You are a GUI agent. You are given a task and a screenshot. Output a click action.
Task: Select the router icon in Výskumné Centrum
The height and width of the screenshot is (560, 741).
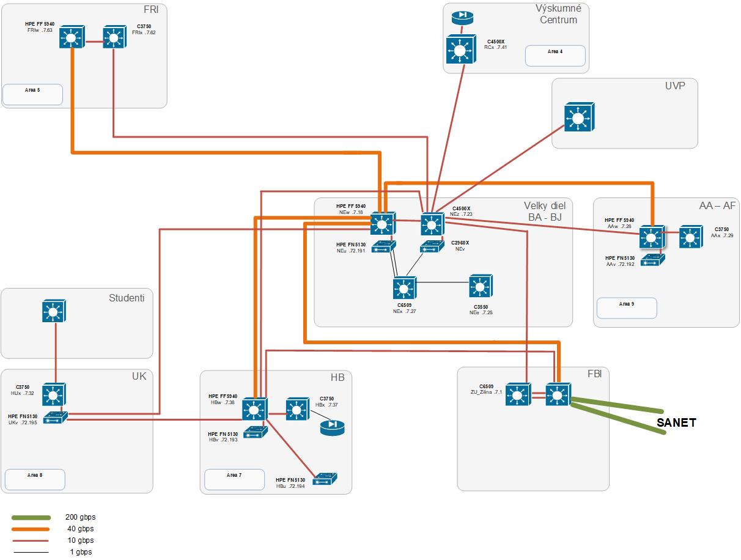(463, 18)
